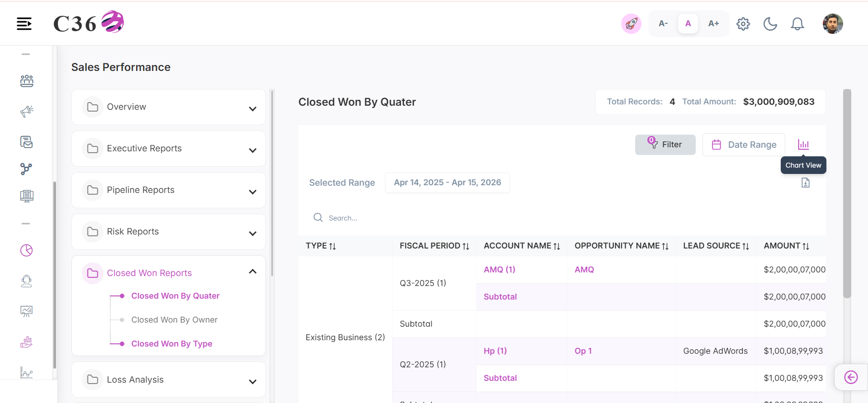
Task: Open AMQ (1) account link
Action: pyautogui.click(x=500, y=270)
